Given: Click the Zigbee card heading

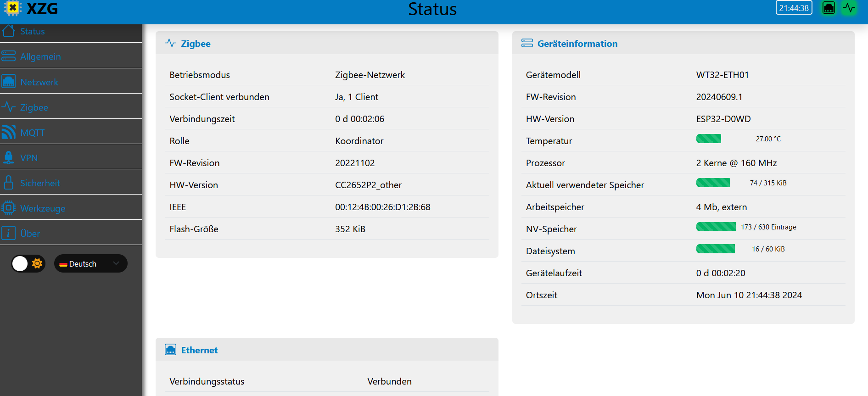Looking at the screenshot, I should 196,44.
